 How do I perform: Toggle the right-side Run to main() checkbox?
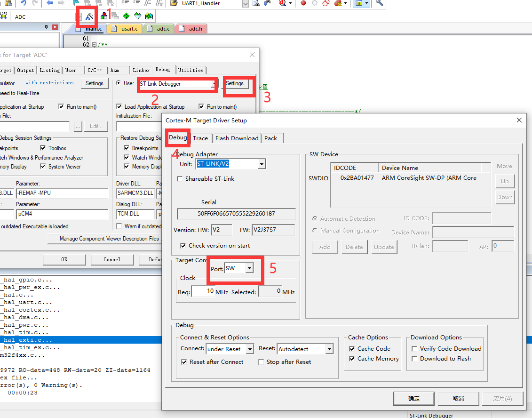click(x=201, y=106)
